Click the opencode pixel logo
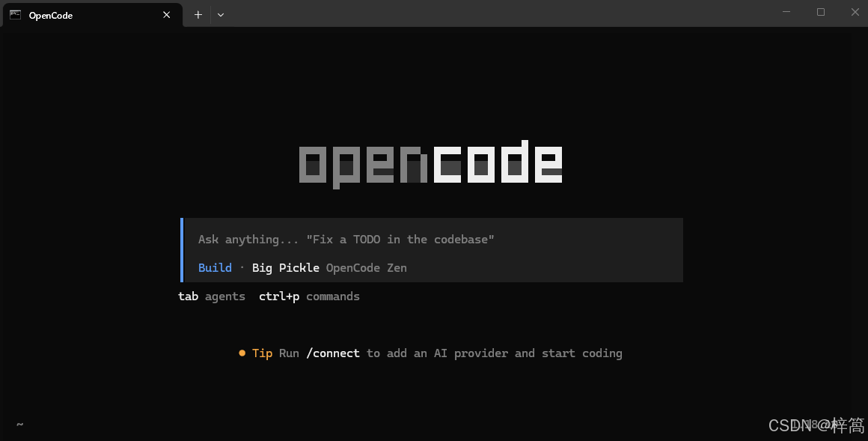 click(x=431, y=164)
